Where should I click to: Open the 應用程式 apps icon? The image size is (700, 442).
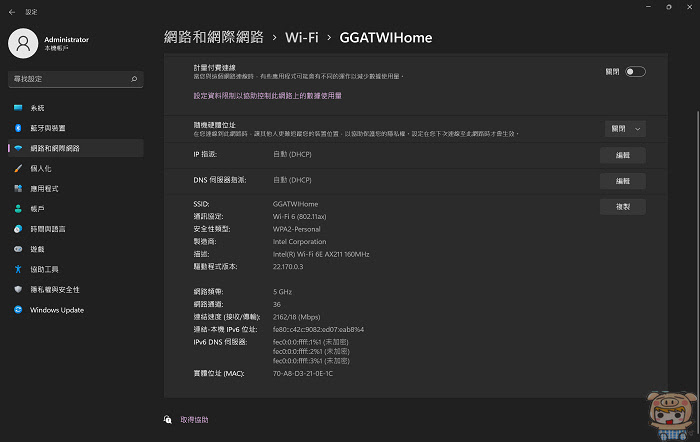coord(18,188)
